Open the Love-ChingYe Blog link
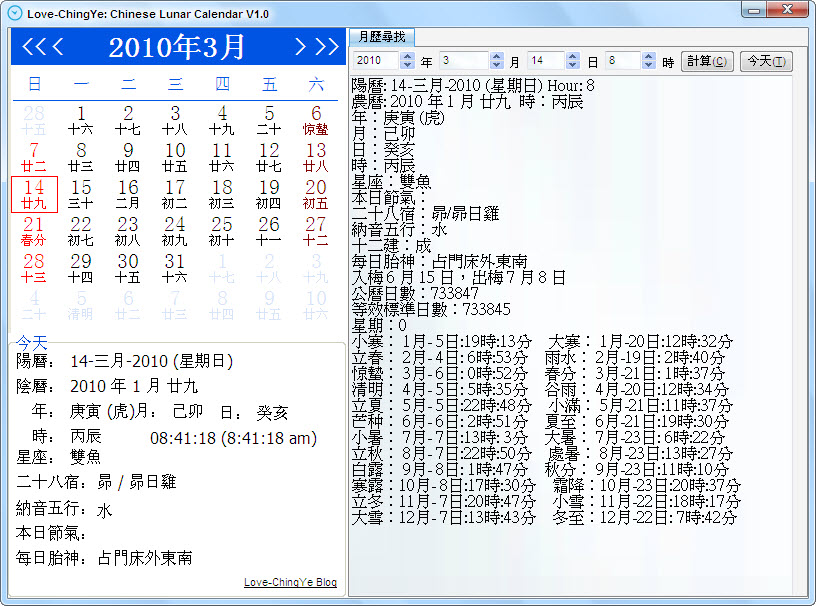 [290, 582]
